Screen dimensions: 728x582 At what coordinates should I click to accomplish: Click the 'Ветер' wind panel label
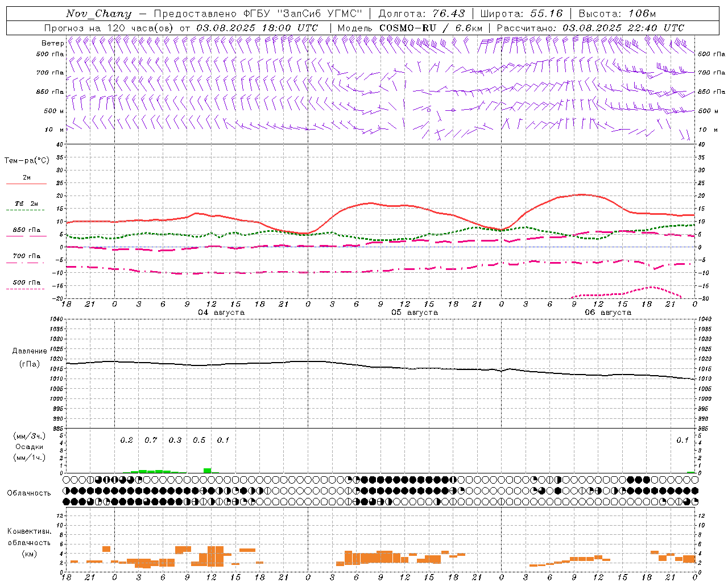[52, 43]
